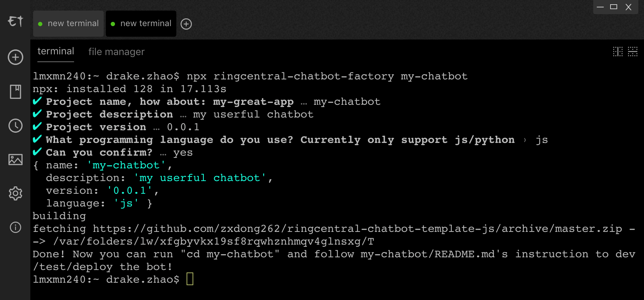
Task: Switch to first new terminal tab
Action: click(68, 24)
